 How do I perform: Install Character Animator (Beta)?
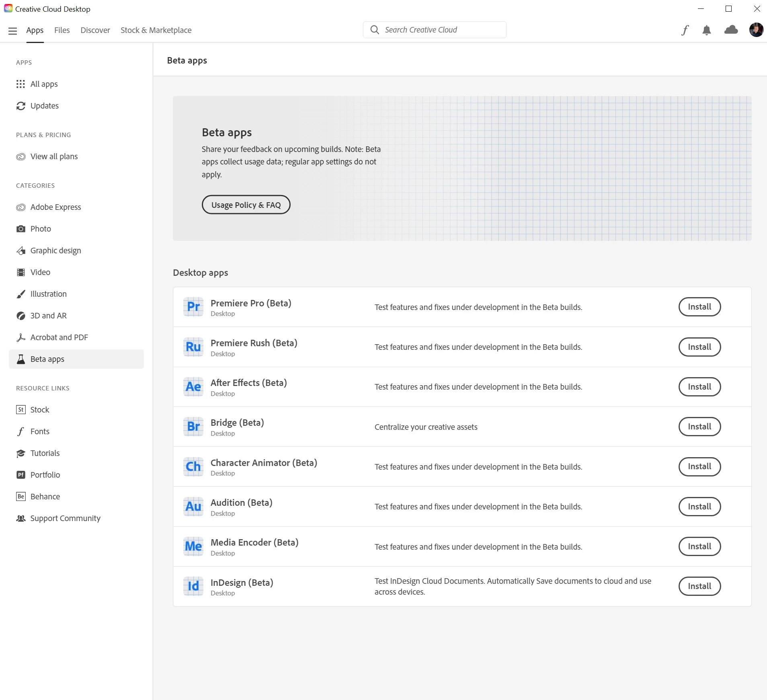(699, 466)
